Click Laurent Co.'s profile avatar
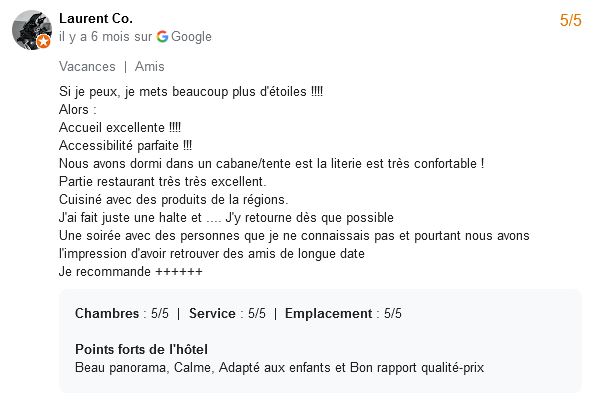The image size is (610, 412). (x=32, y=30)
